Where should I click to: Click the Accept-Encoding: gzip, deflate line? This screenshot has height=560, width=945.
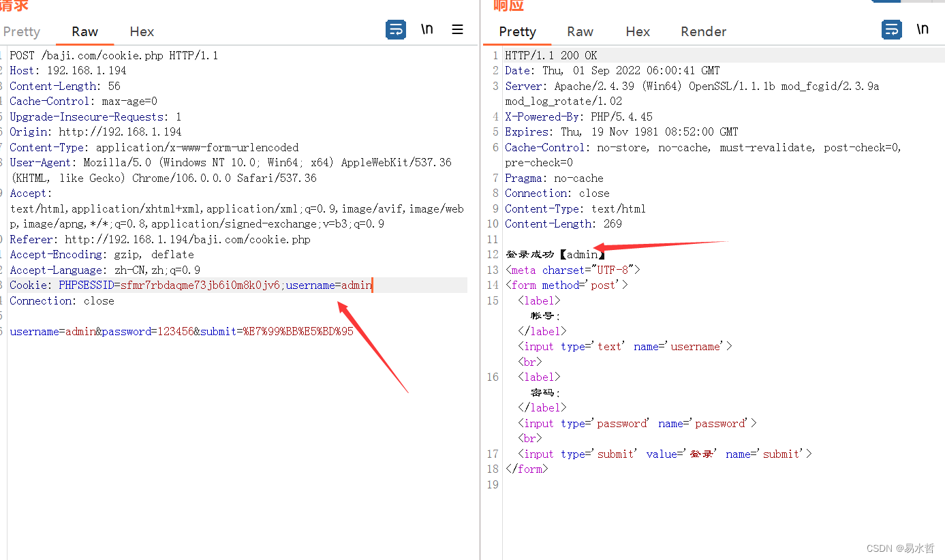(102, 254)
